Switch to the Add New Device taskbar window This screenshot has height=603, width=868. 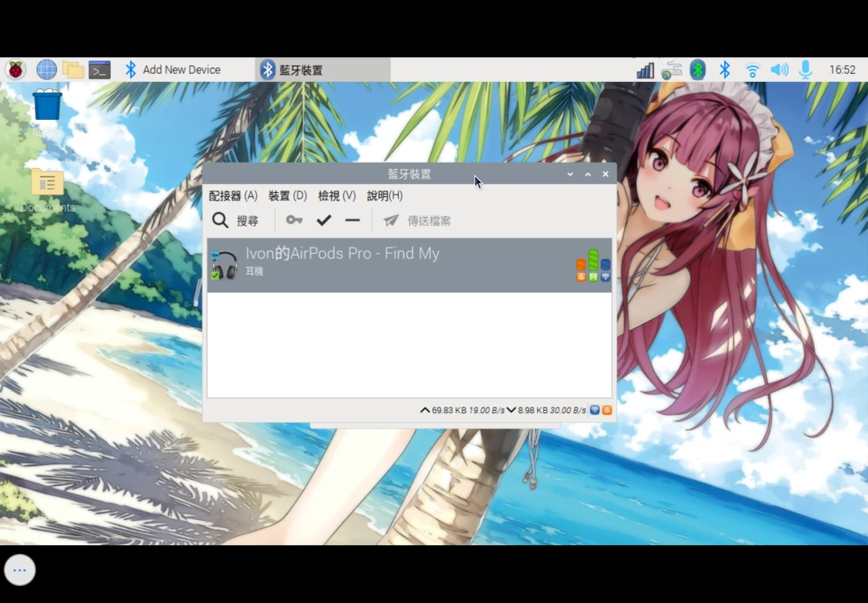tap(172, 70)
